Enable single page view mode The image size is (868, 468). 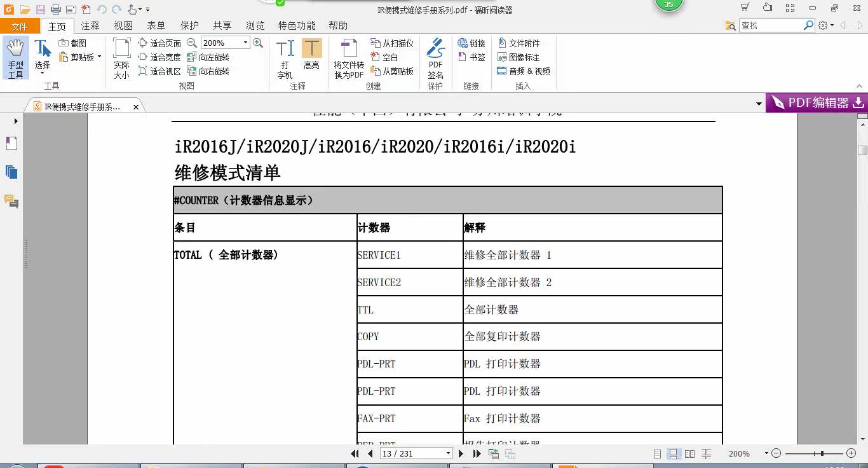(x=658, y=454)
